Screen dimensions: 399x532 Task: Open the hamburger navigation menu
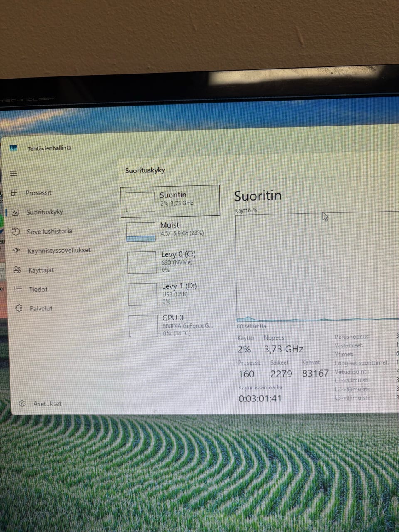pos(14,173)
